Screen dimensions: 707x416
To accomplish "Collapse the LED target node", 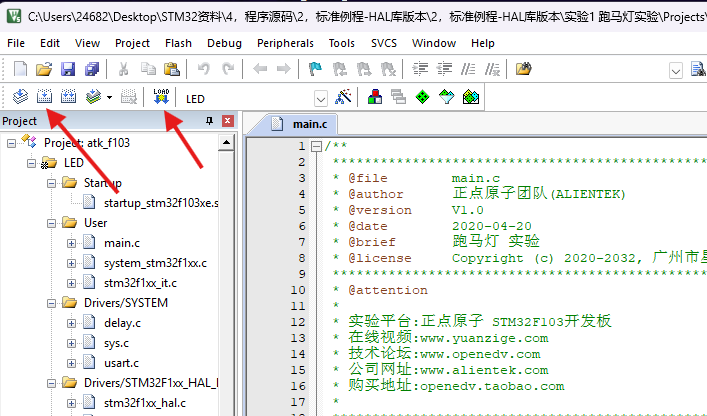I will click(31, 163).
